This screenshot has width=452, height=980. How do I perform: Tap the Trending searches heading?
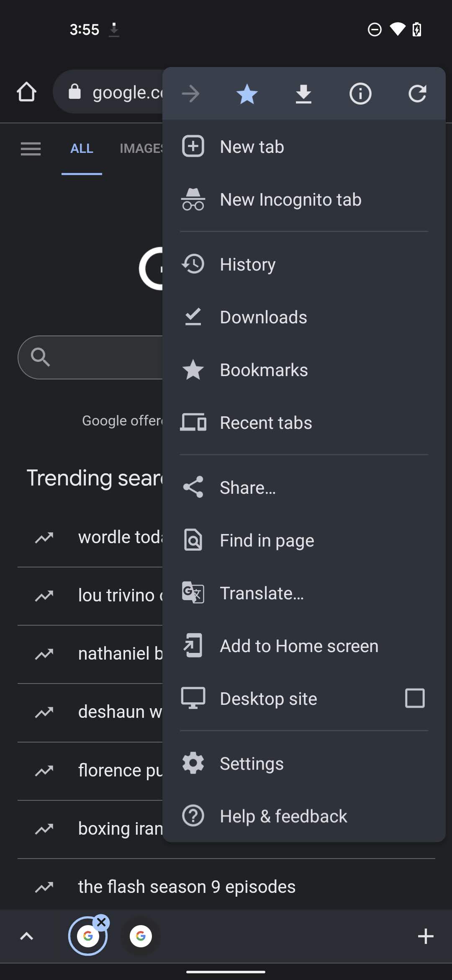(x=95, y=478)
